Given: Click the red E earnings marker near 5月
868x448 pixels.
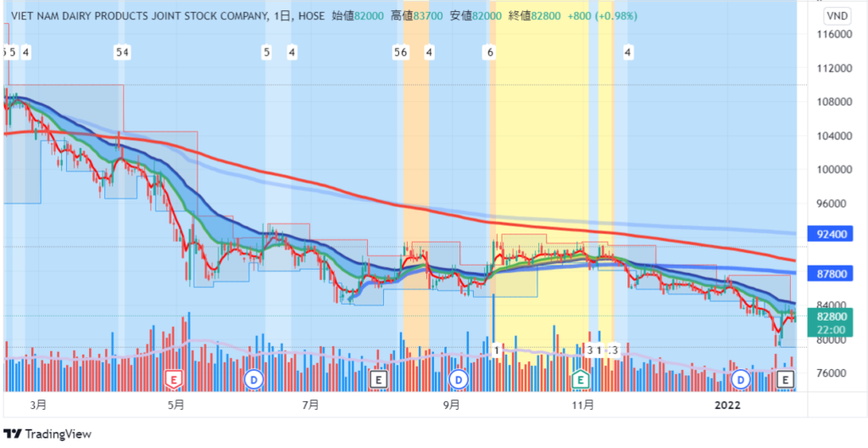Looking at the screenshot, I should tap(174, 380).
